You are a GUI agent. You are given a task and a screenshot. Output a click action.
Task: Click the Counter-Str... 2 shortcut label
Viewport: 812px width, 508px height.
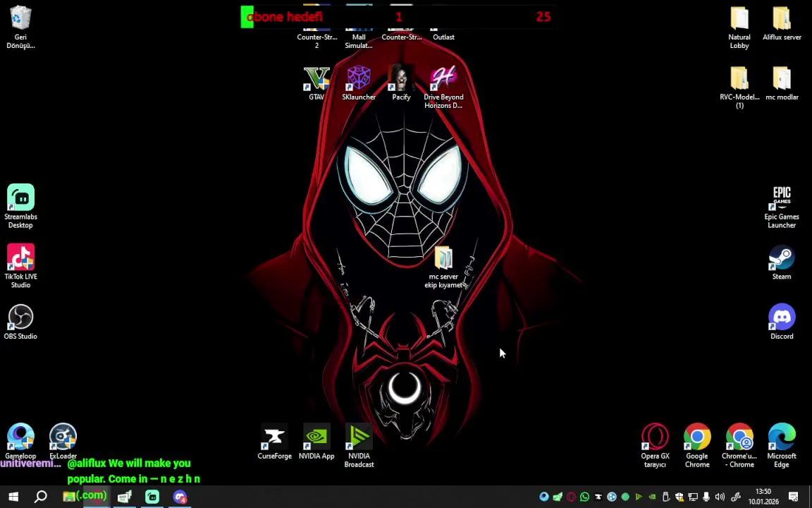pyautogui.click(x=317, y=41)
